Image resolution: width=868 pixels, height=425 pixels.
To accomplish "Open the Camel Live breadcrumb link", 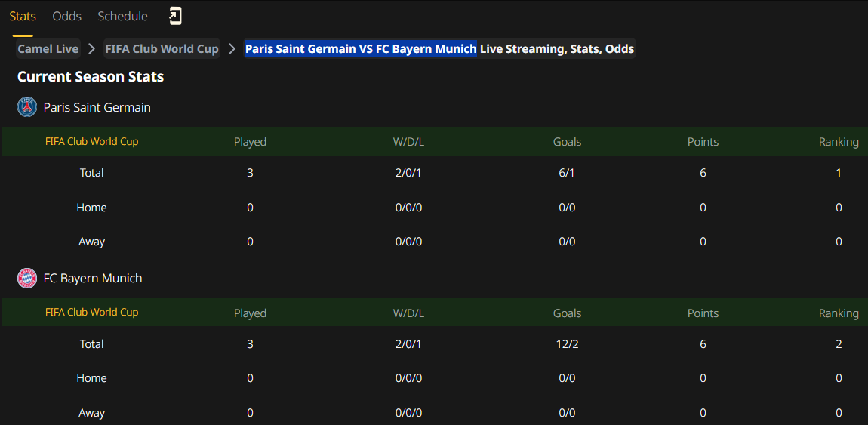I will click(x=48, y=49).
